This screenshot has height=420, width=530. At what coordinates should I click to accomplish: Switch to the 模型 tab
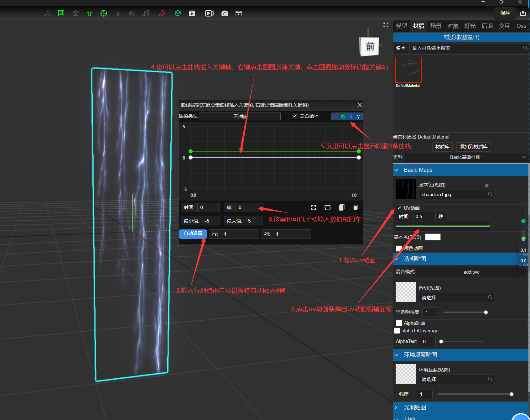click(401, 26)
